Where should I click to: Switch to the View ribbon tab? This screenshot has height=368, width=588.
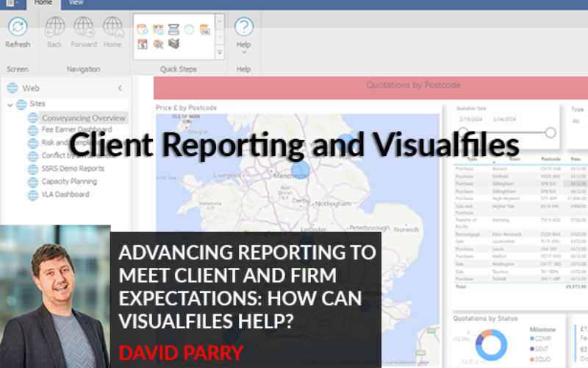[76, 3]
